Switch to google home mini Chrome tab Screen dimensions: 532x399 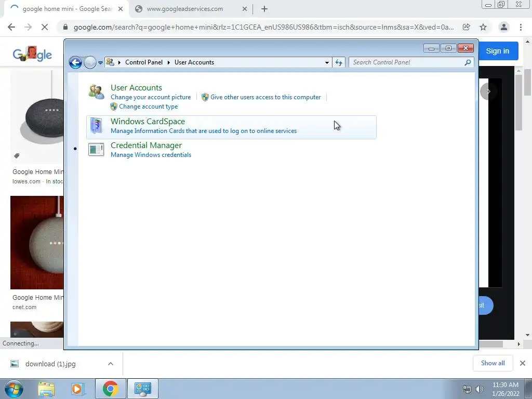pyautogui.click(x=66, y=9)
